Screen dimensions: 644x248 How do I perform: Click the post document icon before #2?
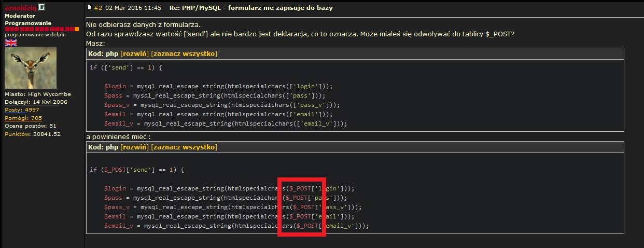coord(89,8)
